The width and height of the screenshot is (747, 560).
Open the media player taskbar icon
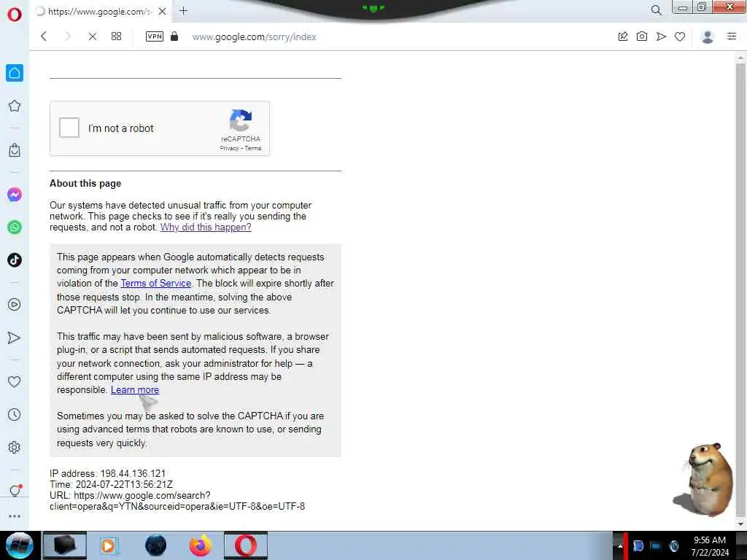[108, 545]
